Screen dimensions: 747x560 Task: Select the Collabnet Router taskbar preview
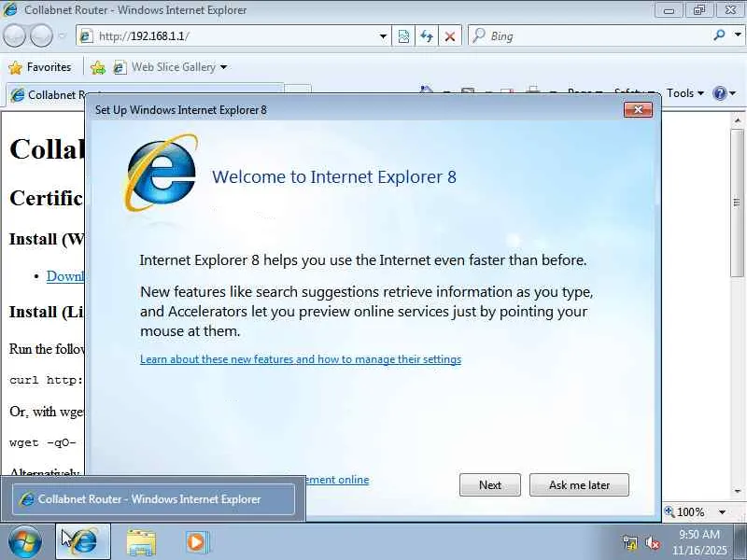(153, 499)
